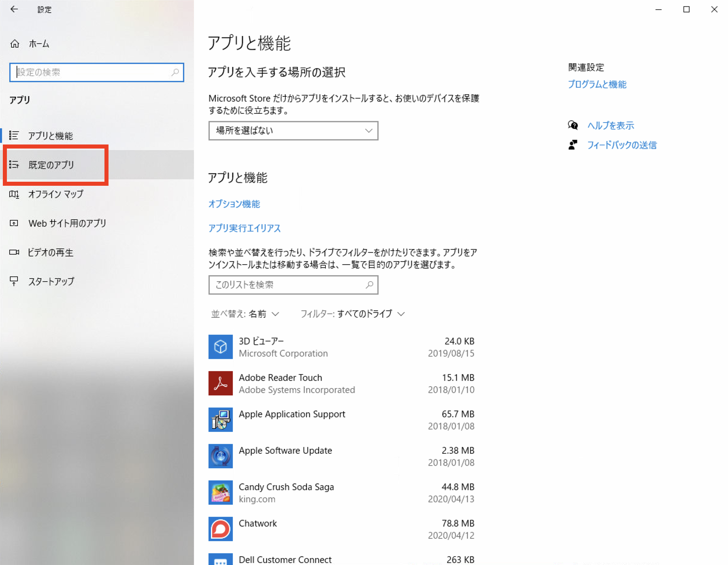
Task: Open the アプリ実行エイリアス link
Action: point(245,228)
